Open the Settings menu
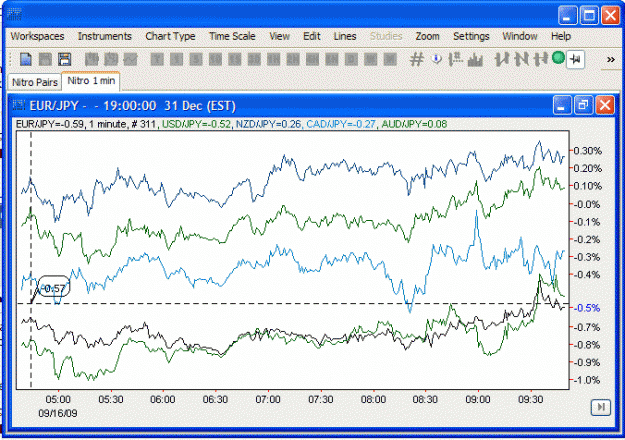 click(x=471, y=36)
